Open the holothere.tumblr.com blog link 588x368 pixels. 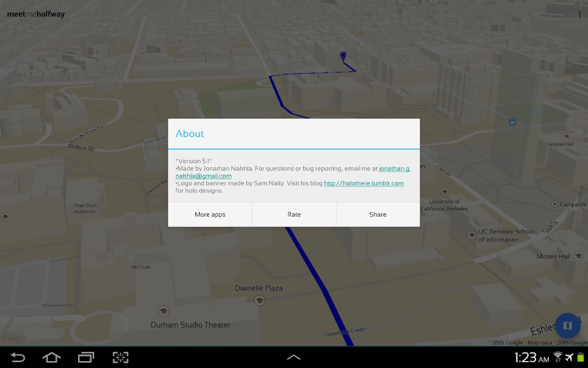pyautogui.click(x=363, y=183)
